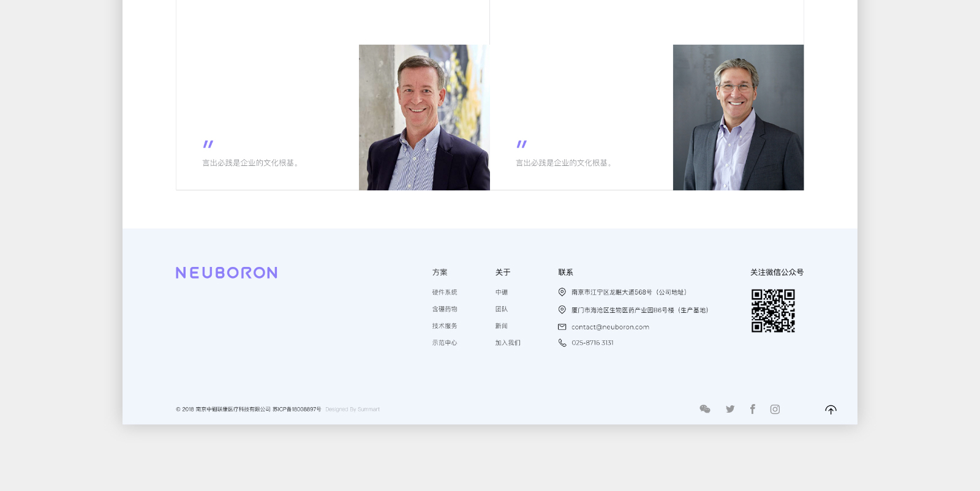Open the 示范中心 footer link
Image resolution: width=980 pixels, height=491 pixels.
click(x=445, y=343)
